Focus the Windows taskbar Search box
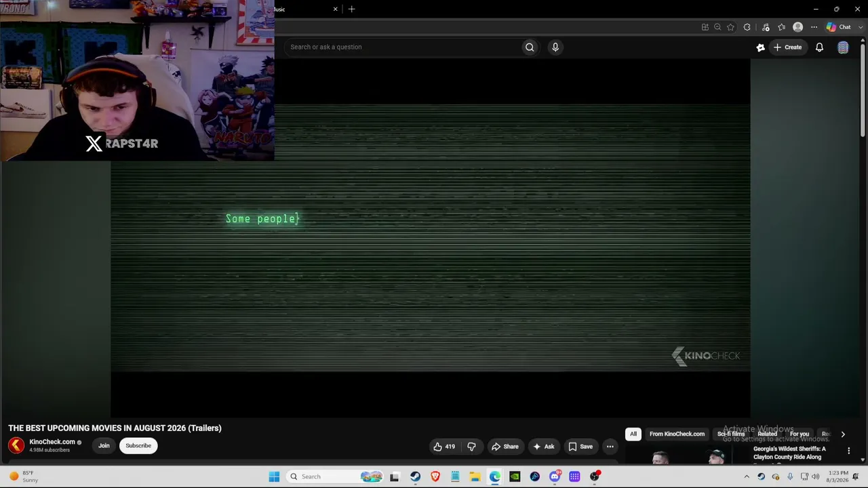This screenshot has height=488, width=868. pyautogui.click(x=335, y=476)
